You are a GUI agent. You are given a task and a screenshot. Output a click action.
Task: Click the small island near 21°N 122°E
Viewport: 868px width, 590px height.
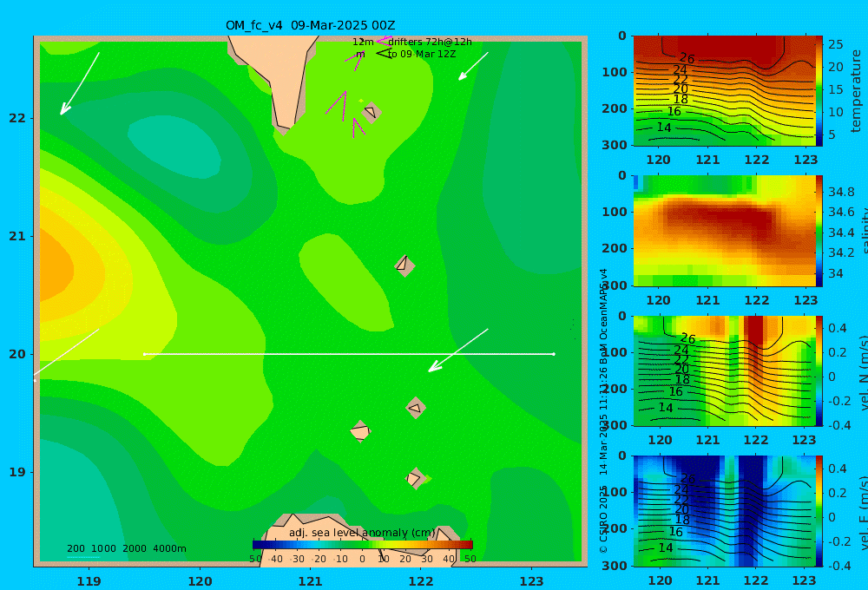coord(404,265)
